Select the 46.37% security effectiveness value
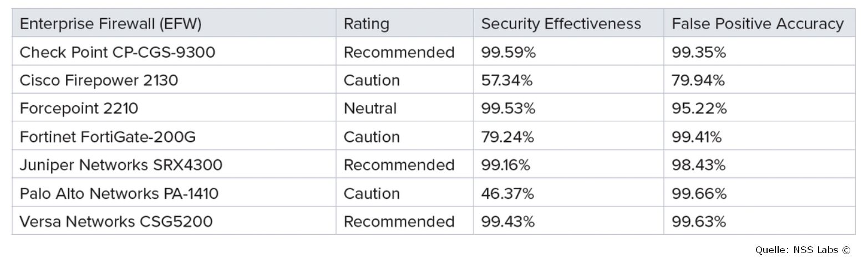Screen dimensions: 868x263 [507, 193]
